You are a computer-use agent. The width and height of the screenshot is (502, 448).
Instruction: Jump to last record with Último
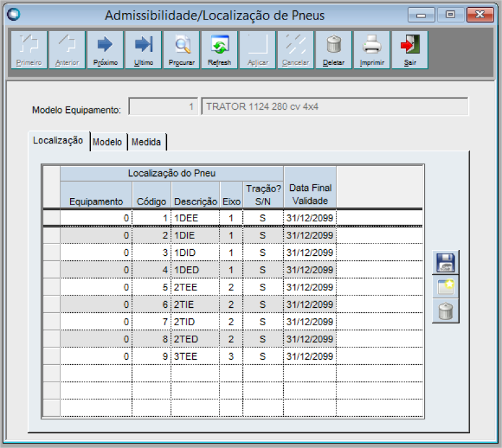[144, 50]
